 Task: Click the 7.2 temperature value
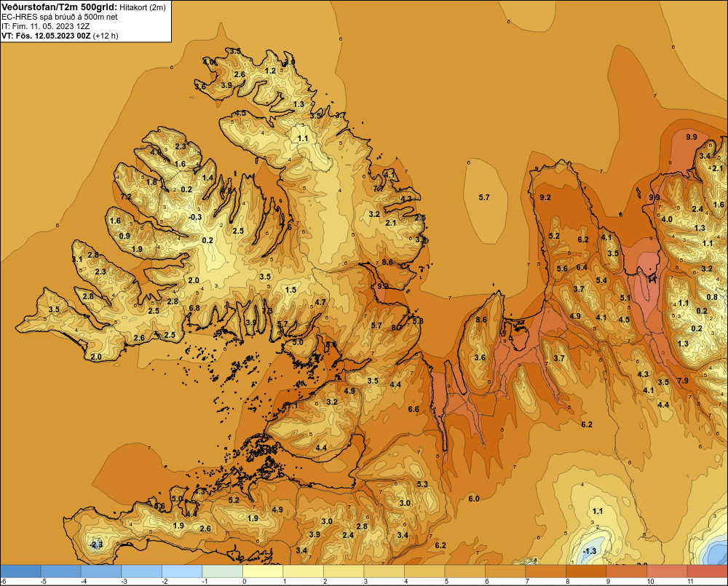pos(126,197)
